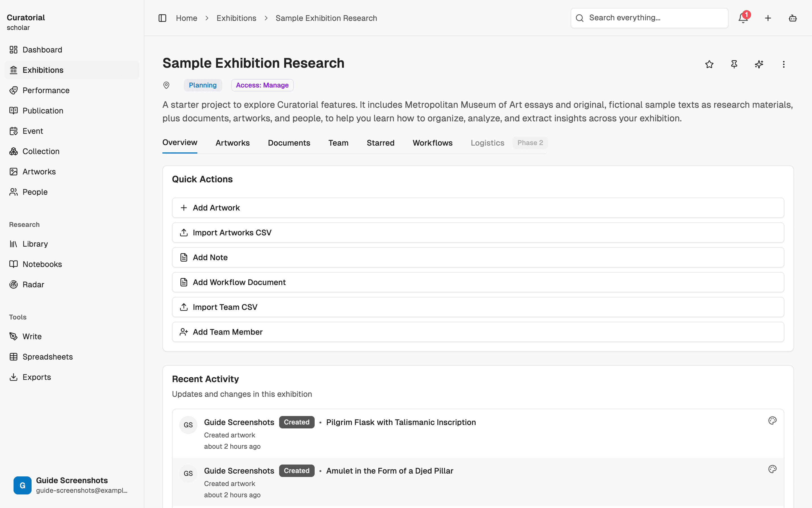Open the Starred tab
The height and width of the screenshot is (508, 812).
[x=381, y=143]
